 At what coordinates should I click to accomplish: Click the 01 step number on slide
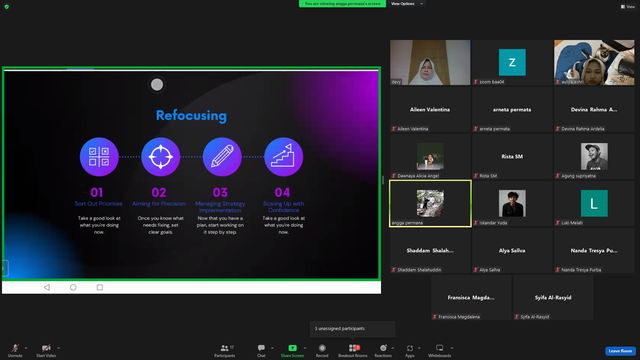point(97,192)
